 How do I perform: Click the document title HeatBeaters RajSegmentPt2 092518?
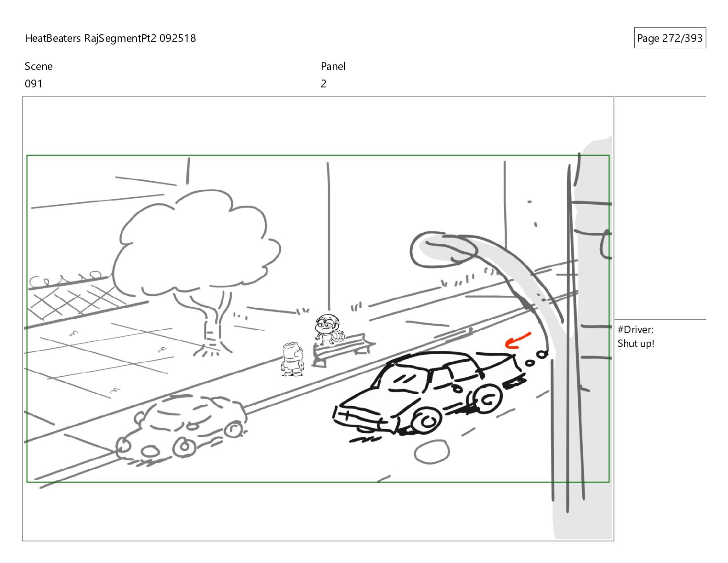(x=110, y=38)
